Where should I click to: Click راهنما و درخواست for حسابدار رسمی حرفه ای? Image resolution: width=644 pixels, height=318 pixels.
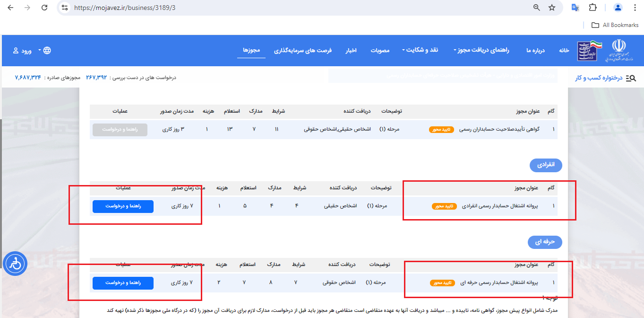[x=123, y=283]
